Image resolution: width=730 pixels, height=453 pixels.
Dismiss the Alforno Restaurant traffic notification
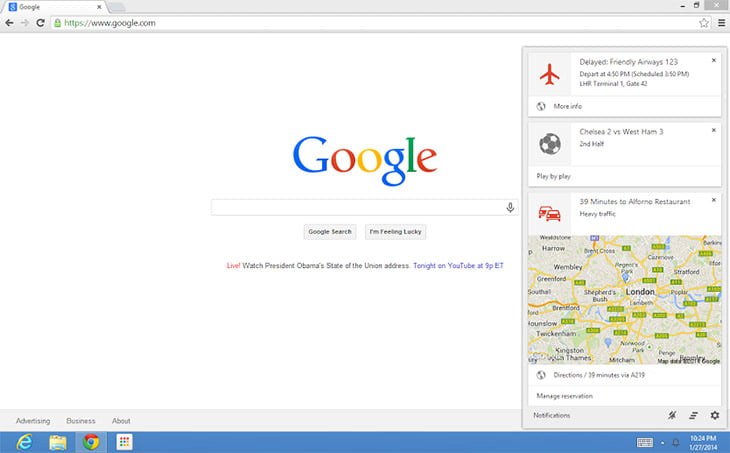[714, 200]
